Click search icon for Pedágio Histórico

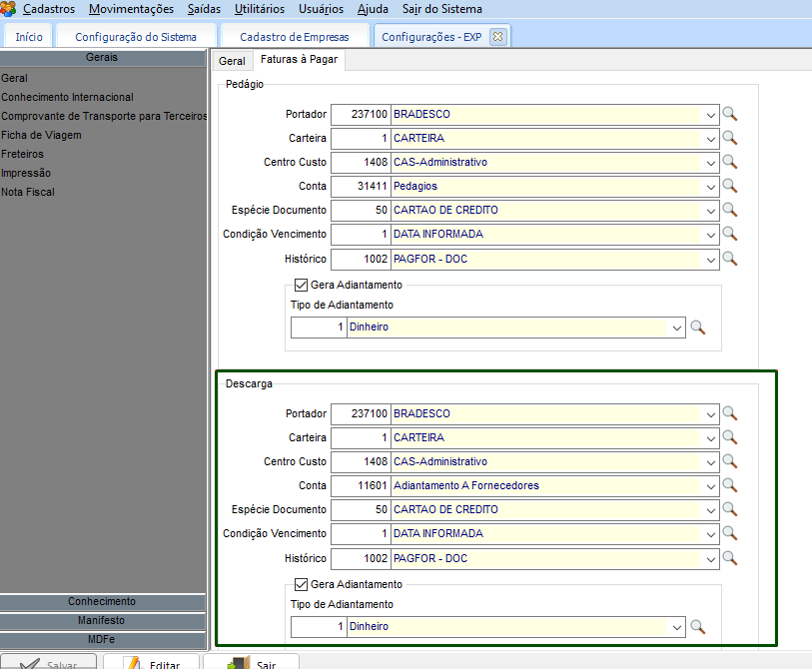(730, 259)
